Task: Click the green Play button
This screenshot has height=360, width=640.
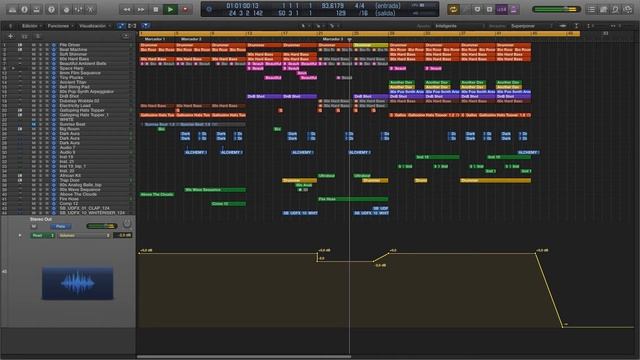Action: pos(170,9)
